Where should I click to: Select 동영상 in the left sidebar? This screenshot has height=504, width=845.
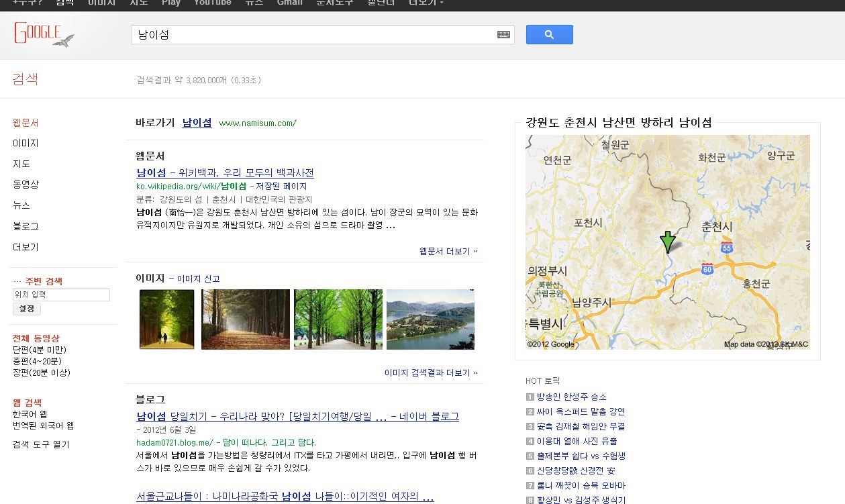26,185
